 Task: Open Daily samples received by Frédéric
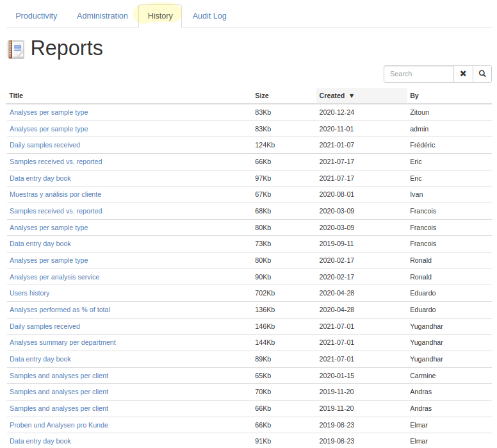(45, 145)
